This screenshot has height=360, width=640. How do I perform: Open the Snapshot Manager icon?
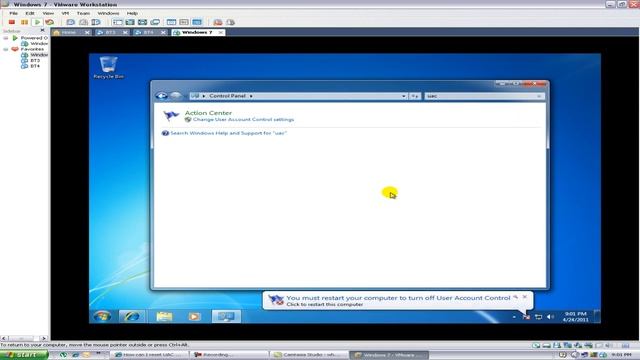pos(96,22)
